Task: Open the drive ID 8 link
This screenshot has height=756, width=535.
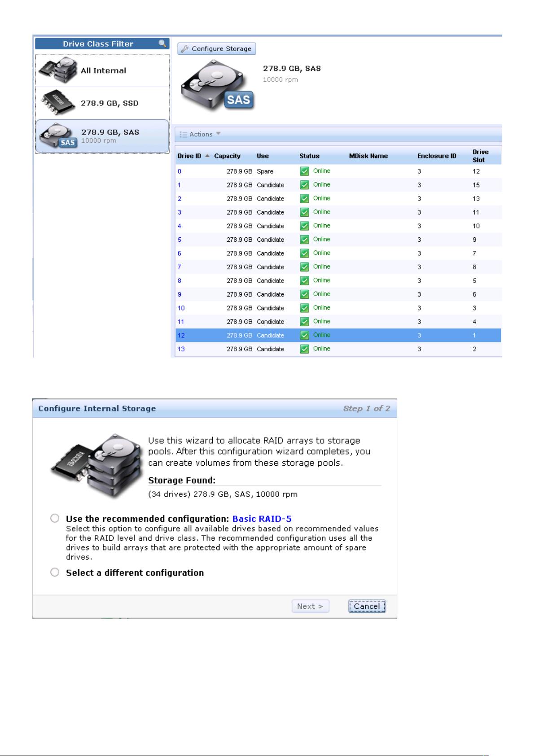Action: coord(180,280)
